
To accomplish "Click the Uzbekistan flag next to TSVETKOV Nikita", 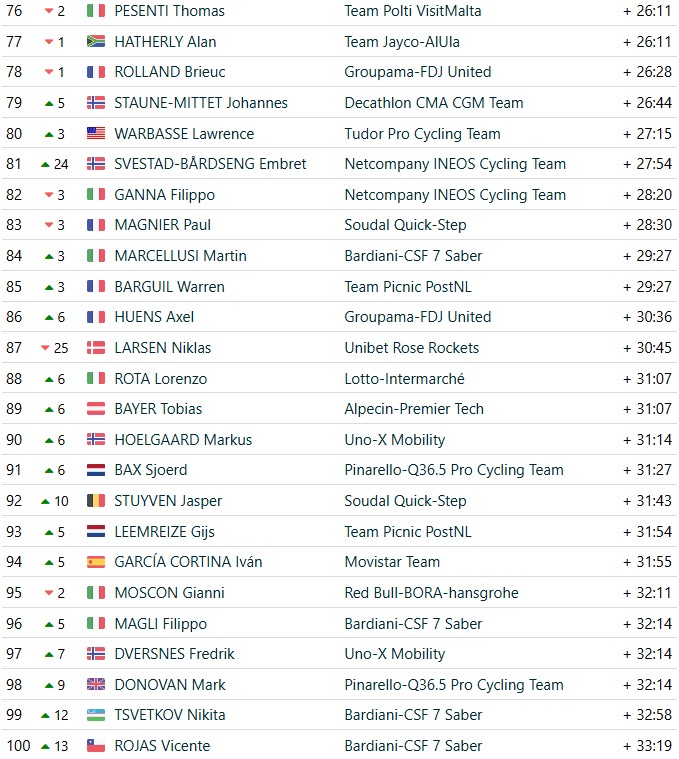I will (96, 714).
